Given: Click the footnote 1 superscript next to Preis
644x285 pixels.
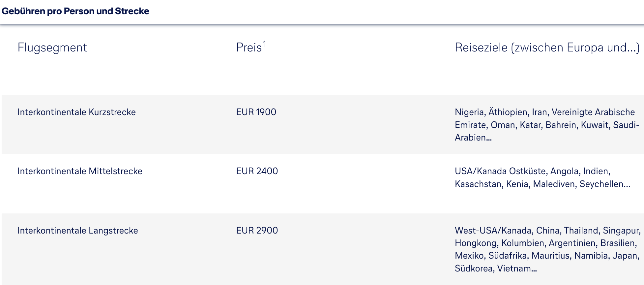Looking at the screenshot, I should (x=264, y=44).
